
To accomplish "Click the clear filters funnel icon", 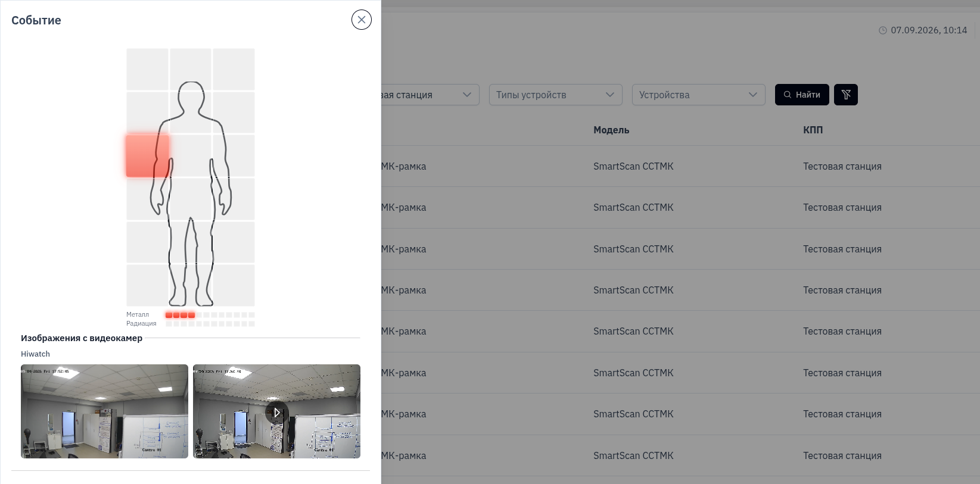I will [846, 95].
